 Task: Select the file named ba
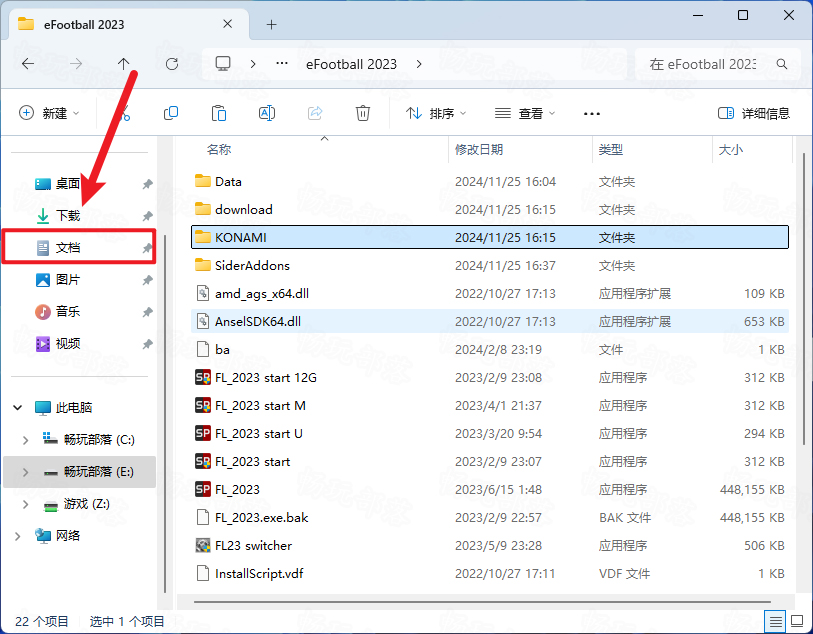tap(490, 349)
